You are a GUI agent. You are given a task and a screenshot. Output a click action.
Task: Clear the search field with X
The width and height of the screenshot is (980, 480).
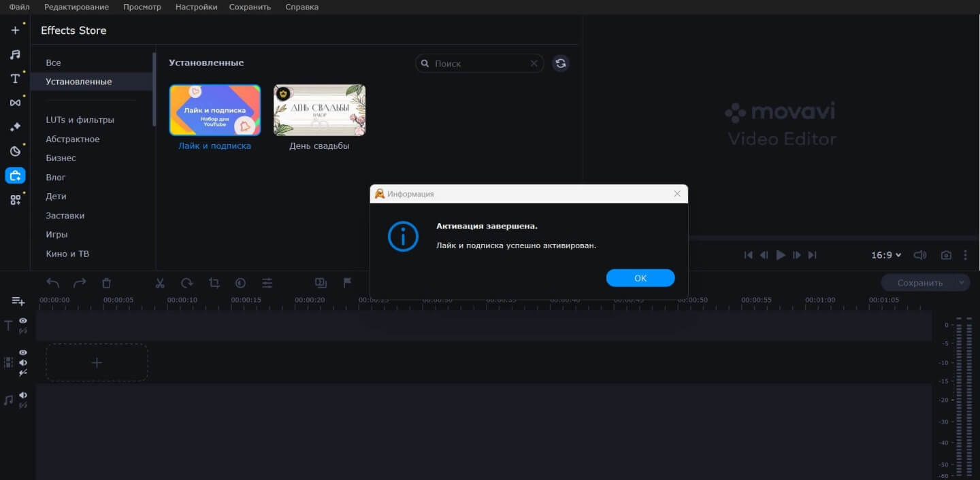[x=534, y=63]
